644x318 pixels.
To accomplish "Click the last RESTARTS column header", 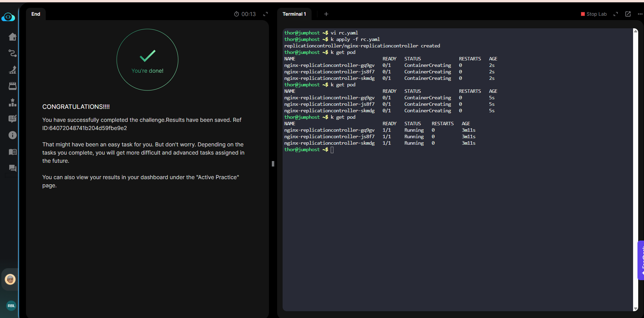I will tap(443, 124).
